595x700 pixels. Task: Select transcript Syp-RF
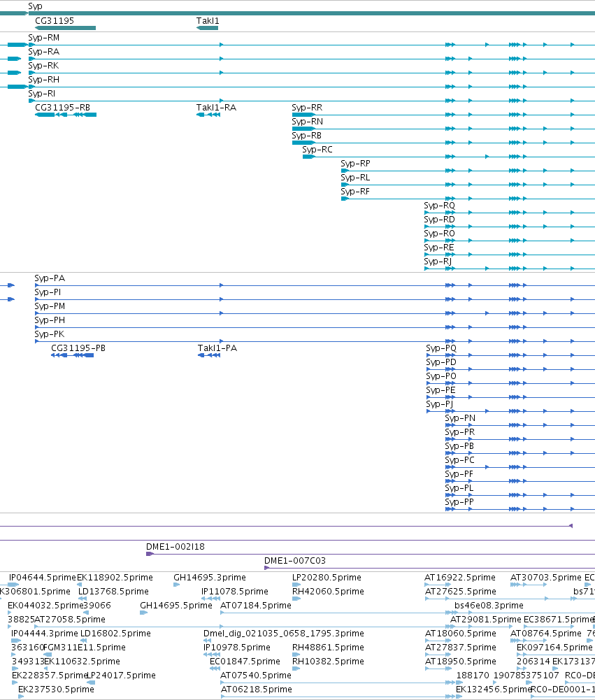click(355, 192)
